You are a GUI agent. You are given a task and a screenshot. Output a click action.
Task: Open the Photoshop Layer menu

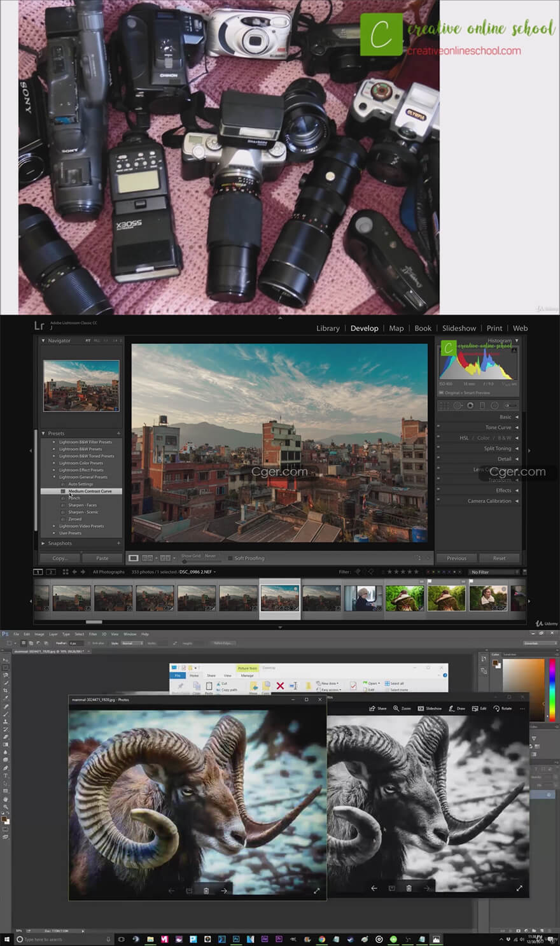(53, 634)
